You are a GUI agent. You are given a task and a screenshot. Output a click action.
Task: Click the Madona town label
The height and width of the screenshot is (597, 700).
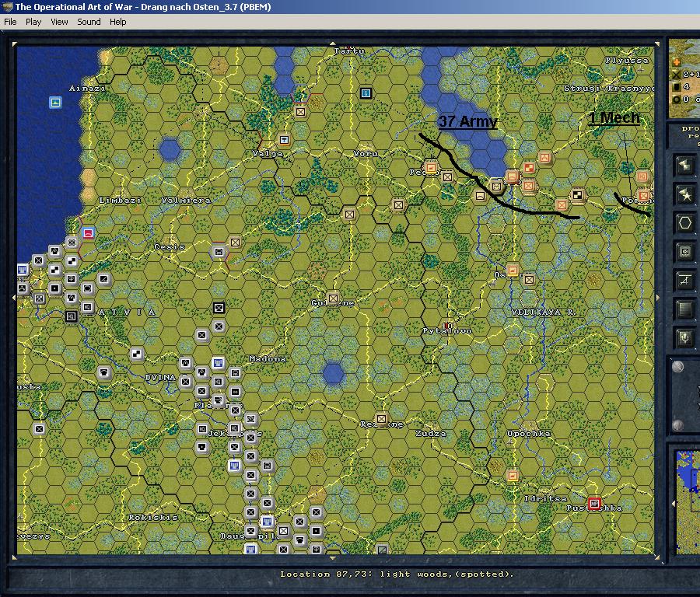(268, 358)
